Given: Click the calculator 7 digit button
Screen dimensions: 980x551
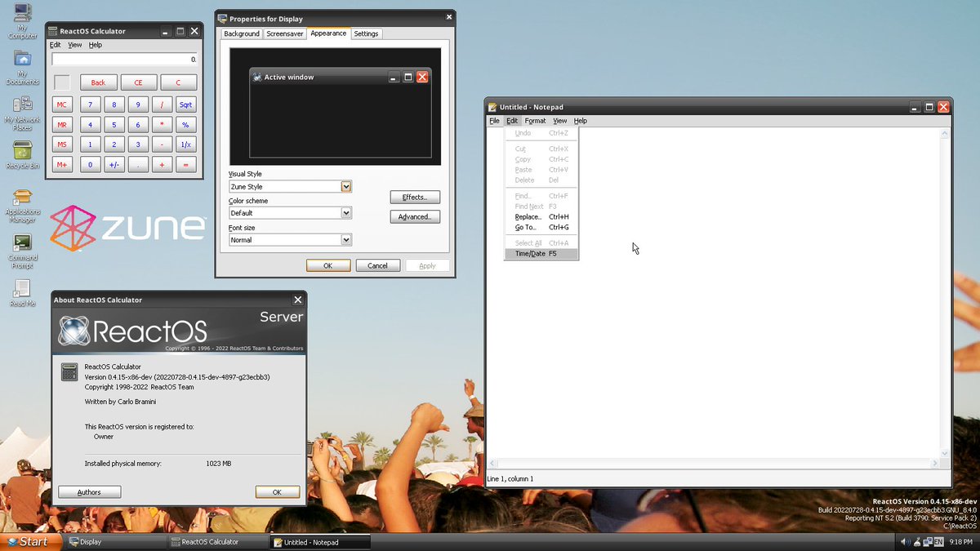Looking at the screenshot, I should click(90, 104).
